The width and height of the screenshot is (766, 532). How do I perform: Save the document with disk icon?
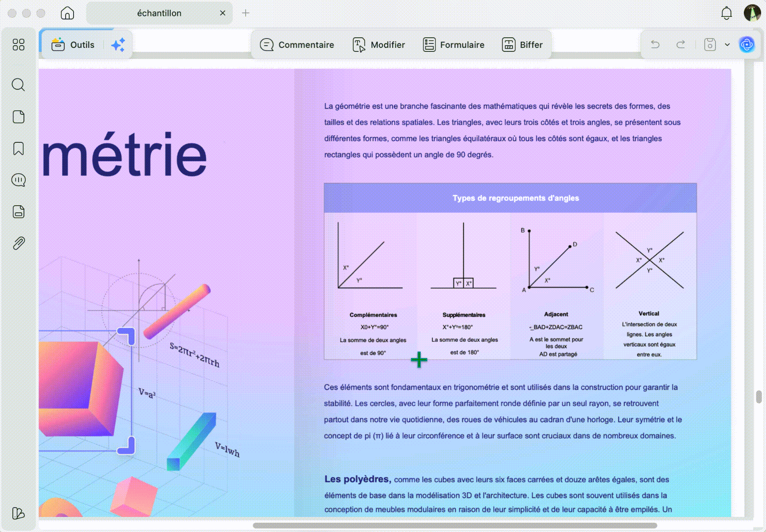(x=710, y=44)
